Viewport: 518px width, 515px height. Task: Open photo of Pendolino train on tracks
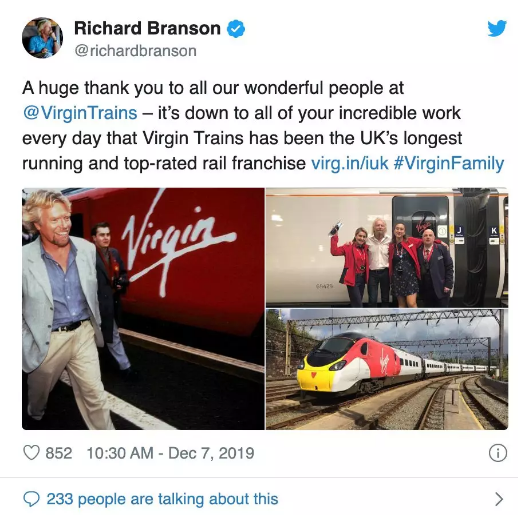click(x=387, y=369)
